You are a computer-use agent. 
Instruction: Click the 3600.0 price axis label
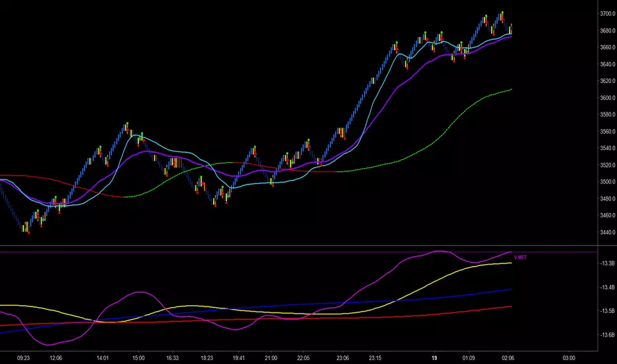(608, 98)
